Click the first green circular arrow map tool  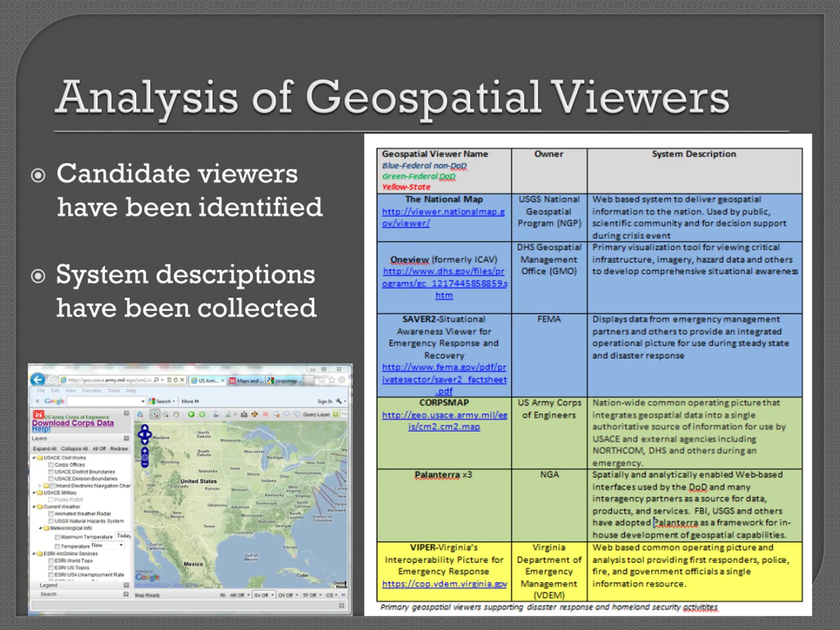point(191,414)
